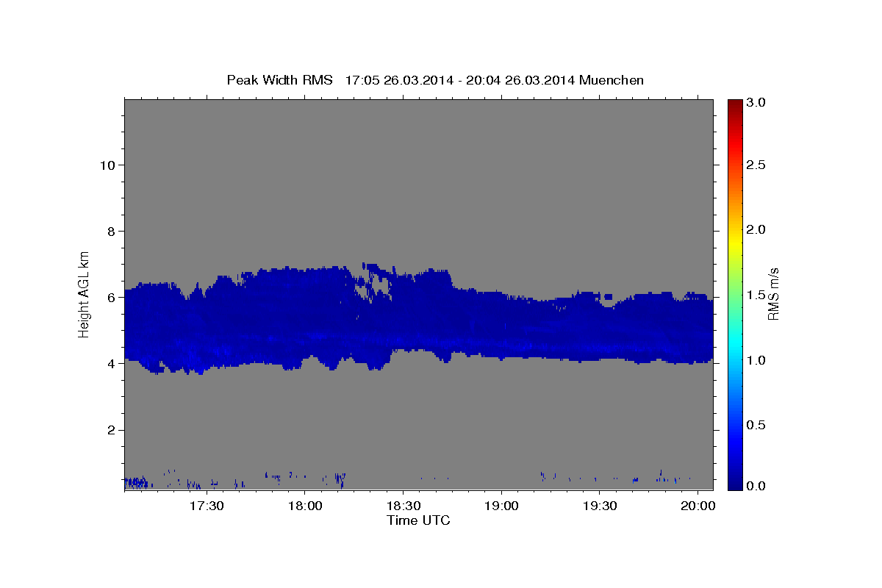
Task: Click the 20:00 time tick label
Action: [x=698, y=506]
